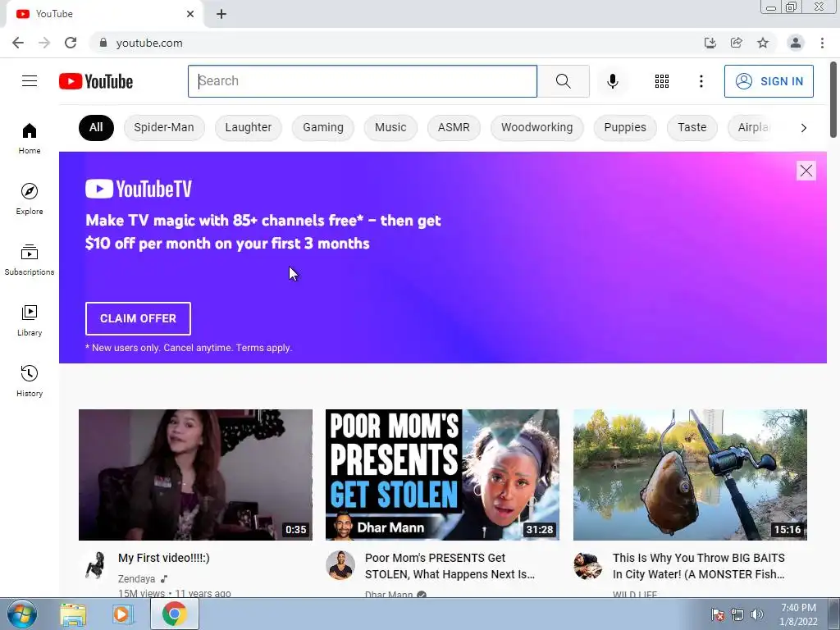This screenshot has width=840, height=630.
Task: Click the page vertical scrollbar
Action: point(833,99)
